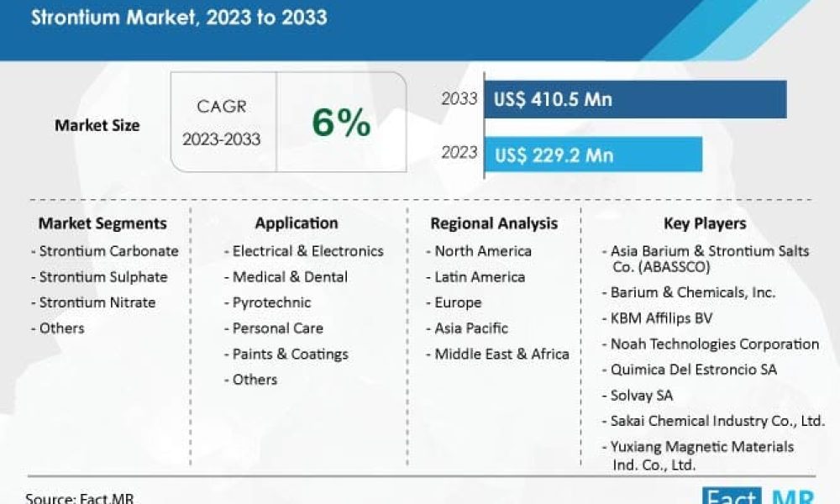
Task: Click the '2023' year label beside the bars
Action: (x=459, y=153)
